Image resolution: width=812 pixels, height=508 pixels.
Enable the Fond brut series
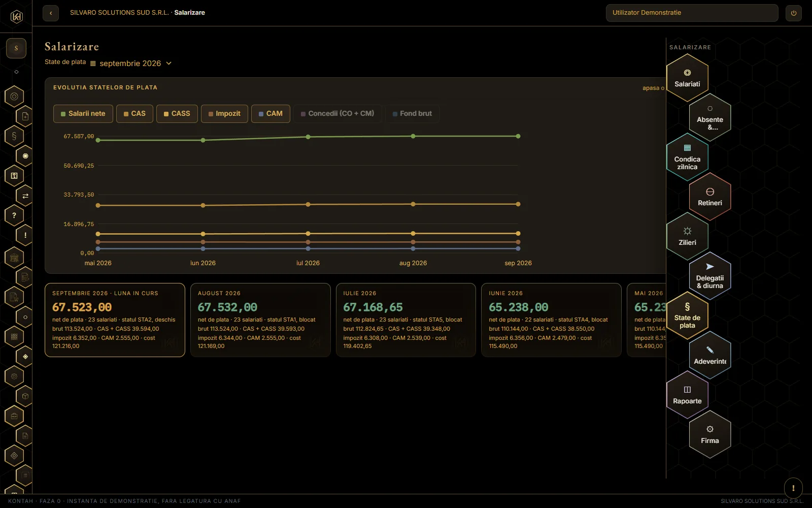coord(412,114)
